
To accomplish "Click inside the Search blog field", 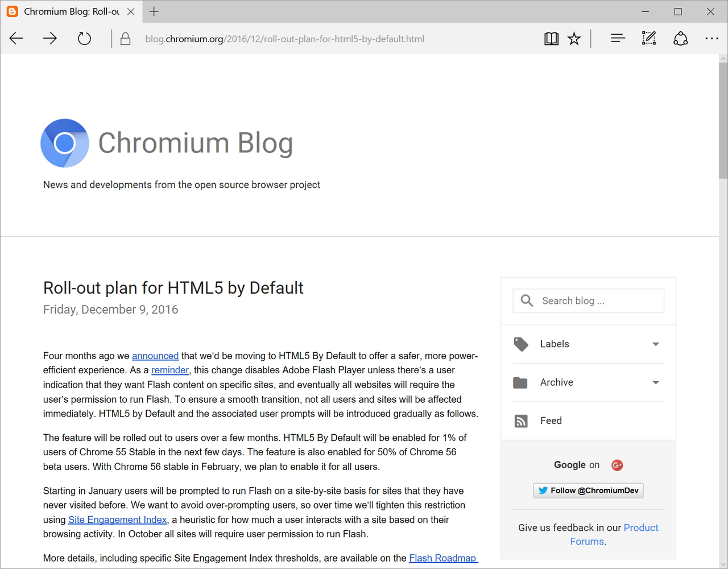I will pyautogui.click(x=597, y=300).
